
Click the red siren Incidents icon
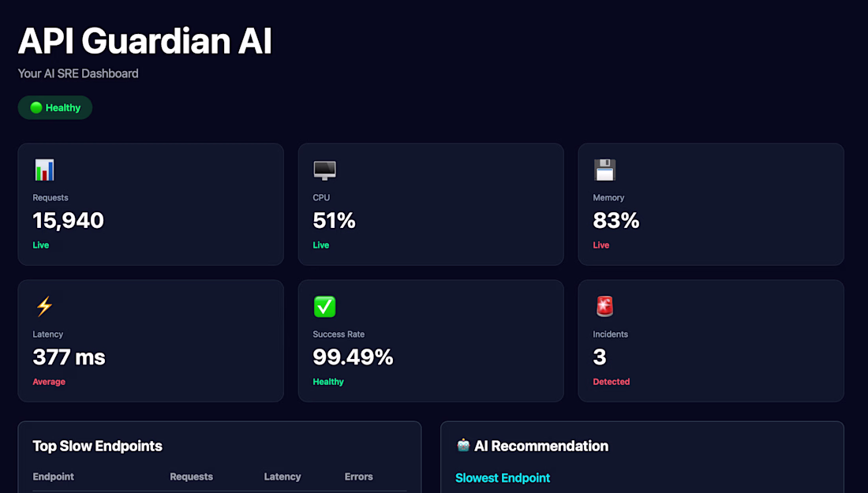coord(604,307)
